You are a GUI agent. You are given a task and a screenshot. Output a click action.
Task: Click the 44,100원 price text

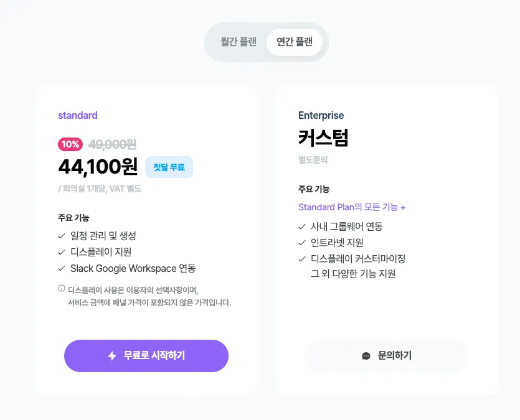click(x=98, y=166)
